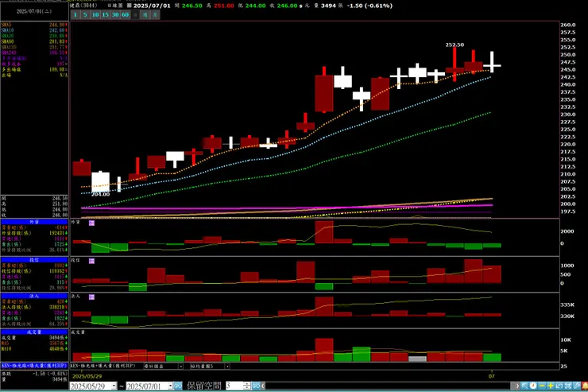Select the 成交量 blue panel header
The height and width of the screenshot is (392, 588).
34,332
